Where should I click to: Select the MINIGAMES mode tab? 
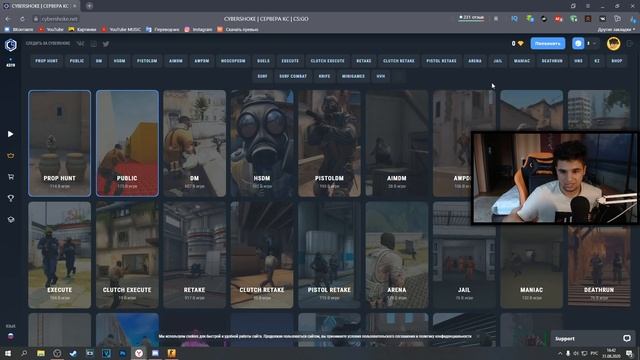(353, 76)
